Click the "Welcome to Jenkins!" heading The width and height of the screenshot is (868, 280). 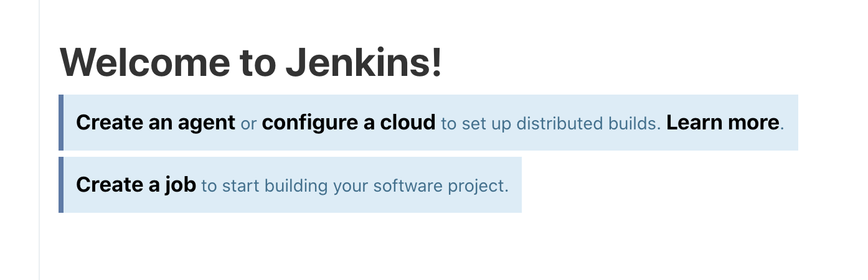pos(251,63)
